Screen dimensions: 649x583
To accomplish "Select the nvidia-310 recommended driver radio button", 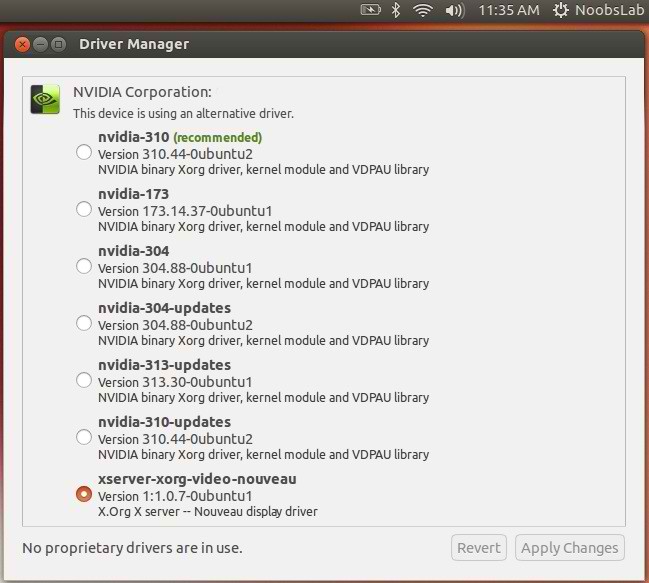I will coord(84,152).
